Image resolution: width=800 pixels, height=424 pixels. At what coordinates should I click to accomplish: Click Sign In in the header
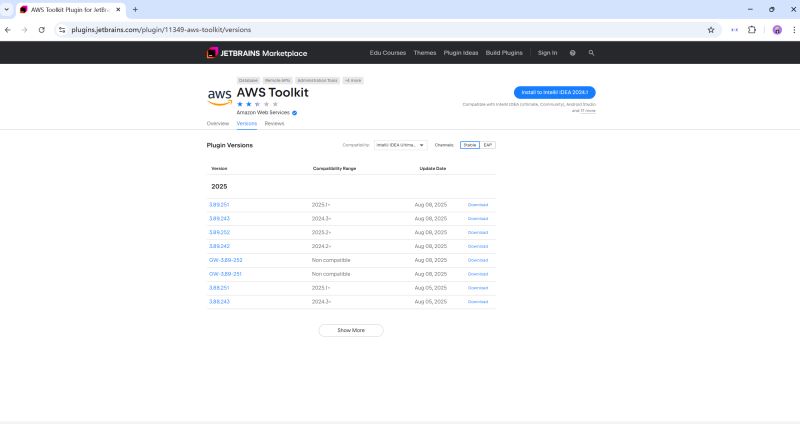[x=547, y=53]
